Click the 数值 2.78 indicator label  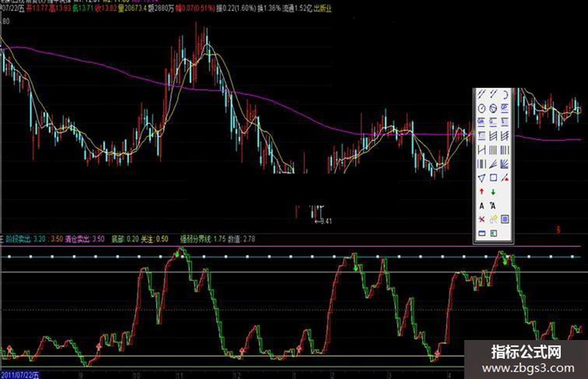point(241,239)
